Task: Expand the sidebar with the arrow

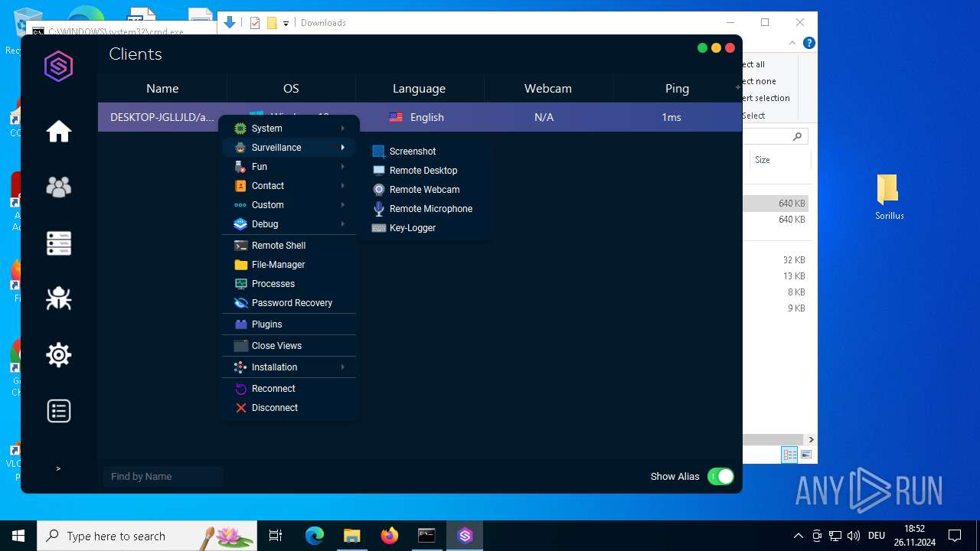Action: 58,468
